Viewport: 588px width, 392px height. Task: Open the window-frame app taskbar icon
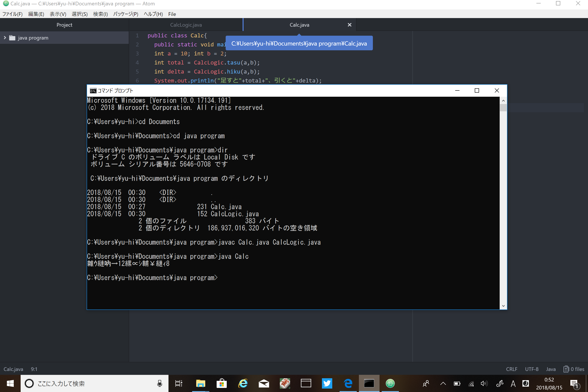tap(306, 383)
